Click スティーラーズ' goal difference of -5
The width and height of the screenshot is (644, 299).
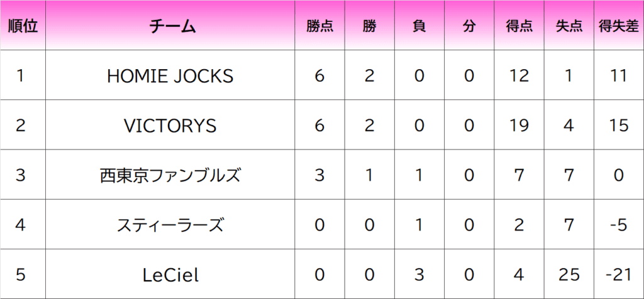click(619, 225)
